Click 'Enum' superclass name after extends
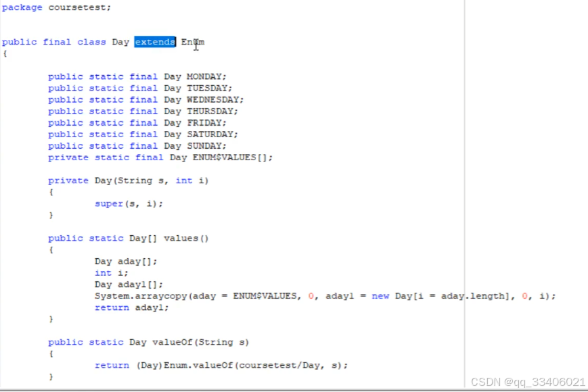The width and height of the screenshot is (588, 392). (x=193, y=42)
